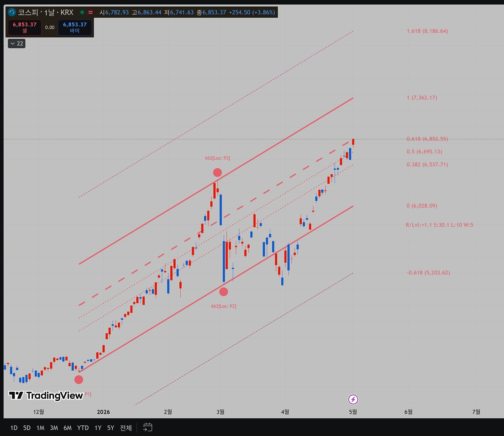Click the KOSPI symbol logo icon
Screen dimensions: 504x436
12,12
